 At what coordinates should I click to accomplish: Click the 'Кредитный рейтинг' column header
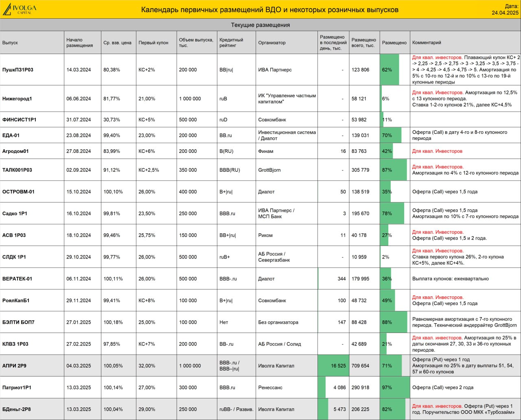pos(231,43)
